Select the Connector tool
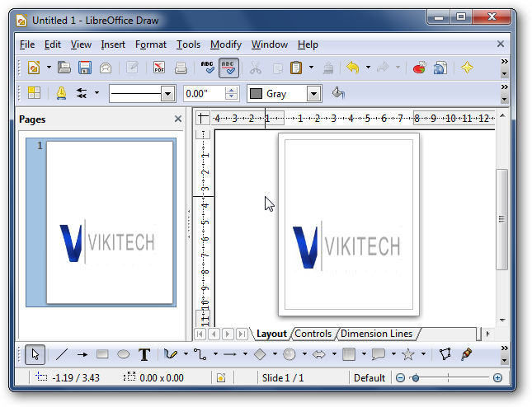 click(x=200, y=354)
